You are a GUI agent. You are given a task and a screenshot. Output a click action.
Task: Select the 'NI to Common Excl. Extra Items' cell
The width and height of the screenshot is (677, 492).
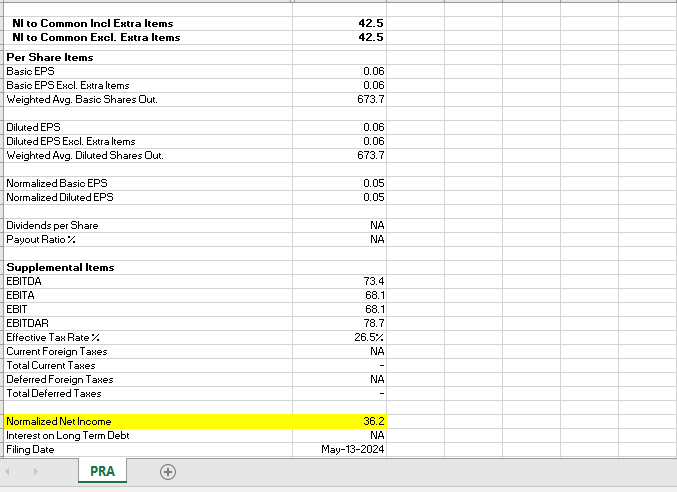[x=148, y=38]
